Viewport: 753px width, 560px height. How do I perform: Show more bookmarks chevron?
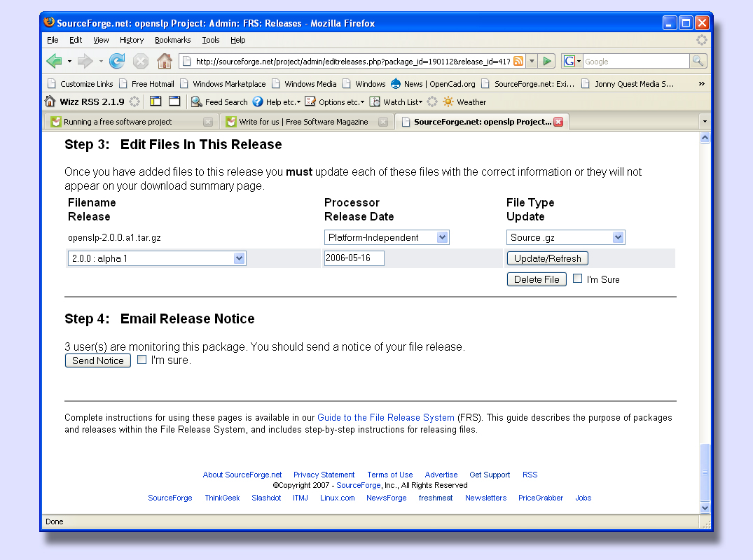pyautogui.click(x=702, y=84)
